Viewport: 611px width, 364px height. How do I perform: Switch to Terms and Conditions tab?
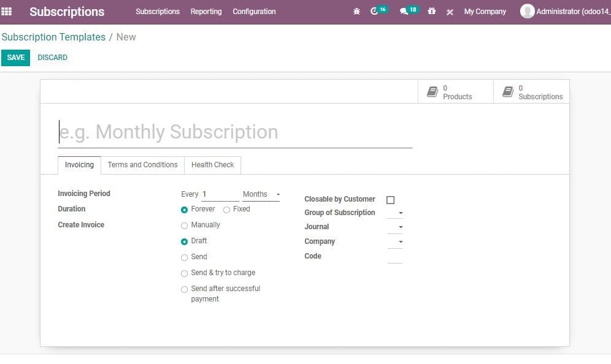pos(142,165)
